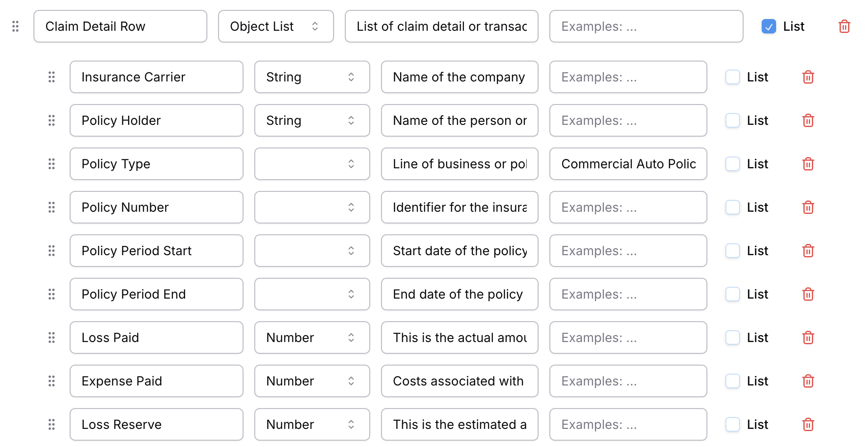The width and height of the screenshot is (868, 447).
Task: Click the Commercial Auto Policy examples field
Action: coord(628,164)
